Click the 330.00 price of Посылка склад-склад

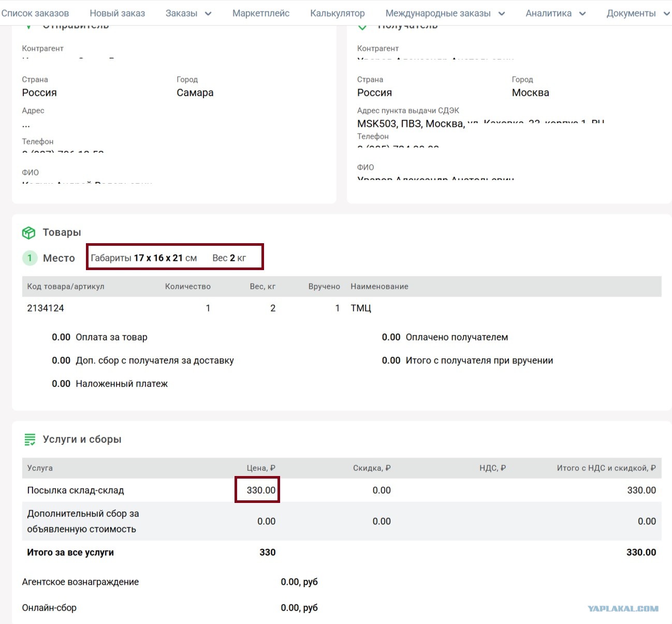point(261,491)
